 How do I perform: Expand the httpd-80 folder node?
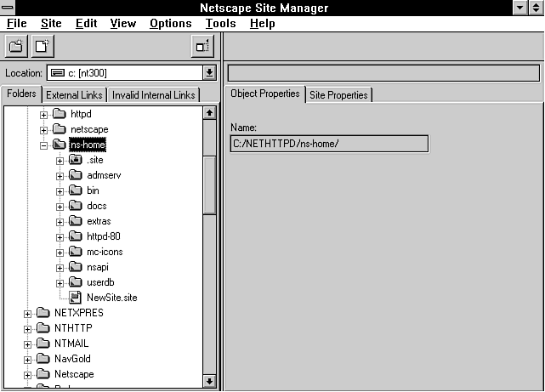point(60,237)
